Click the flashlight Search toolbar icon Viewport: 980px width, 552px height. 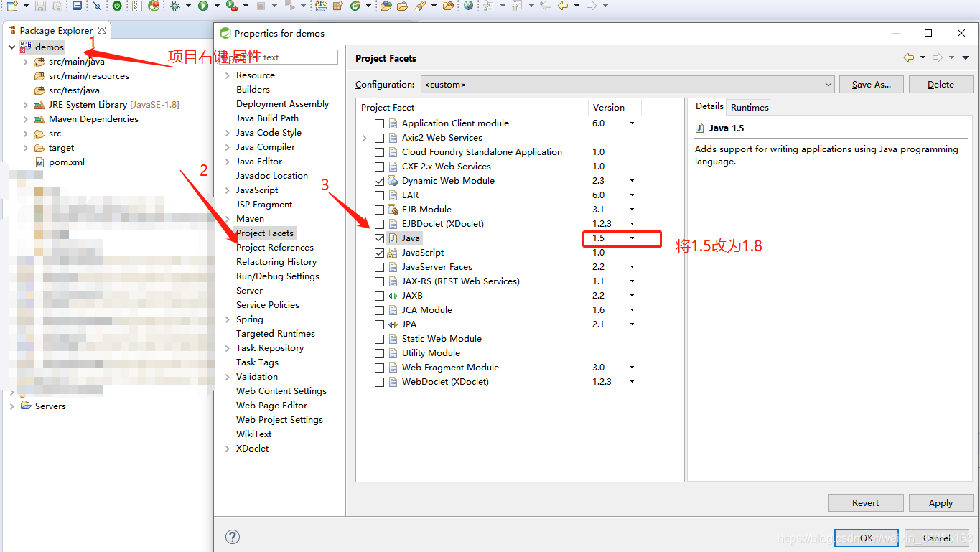click(x=420, y=6)
